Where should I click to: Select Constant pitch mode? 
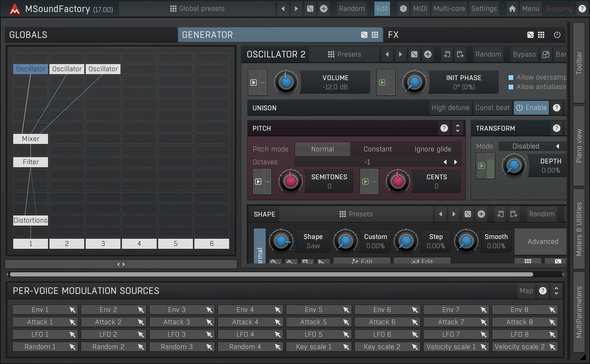click(x=378, y=149)
